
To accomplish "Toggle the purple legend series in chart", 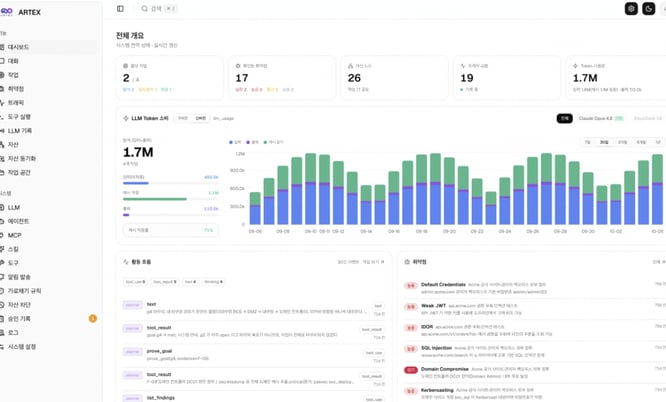I will (x=252, y=142).
